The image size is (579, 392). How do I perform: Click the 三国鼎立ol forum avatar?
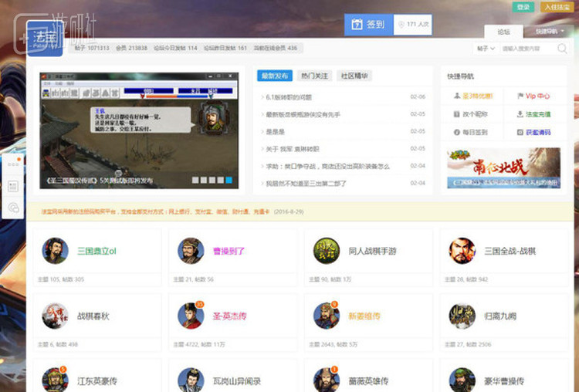pos(55,251)
